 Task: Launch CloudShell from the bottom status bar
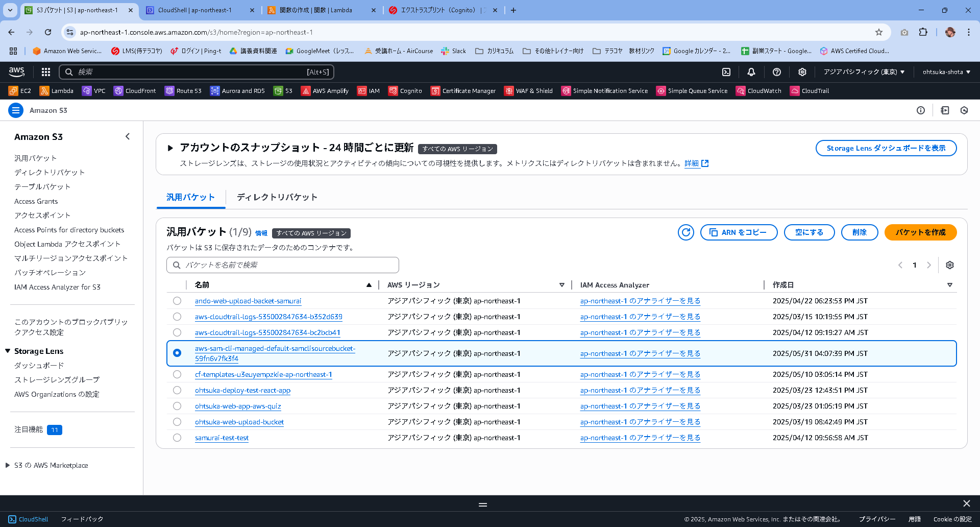click(29, 519)
